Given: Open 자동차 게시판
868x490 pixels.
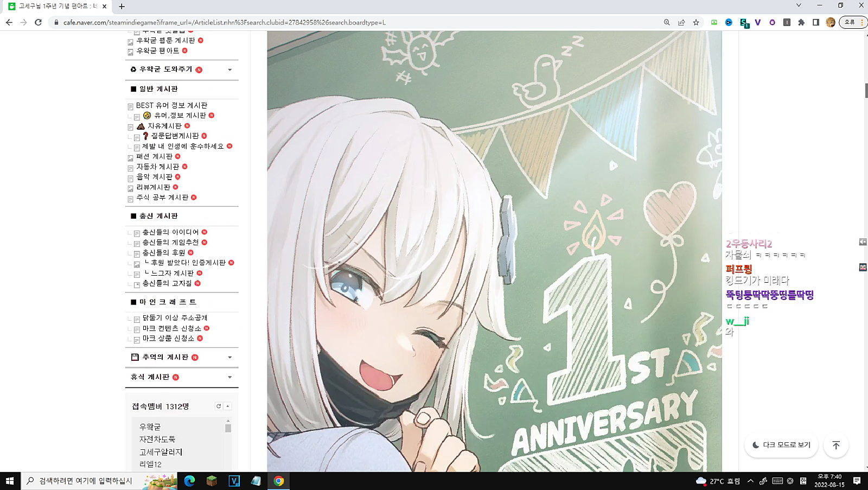Looking at the screenshot, I should click(157, 167).
